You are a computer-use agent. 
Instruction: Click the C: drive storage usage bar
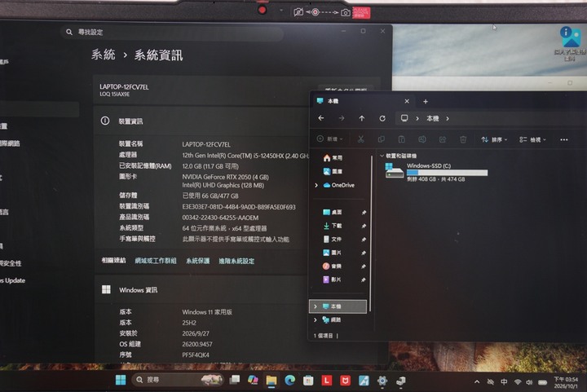tap(447, 173)
